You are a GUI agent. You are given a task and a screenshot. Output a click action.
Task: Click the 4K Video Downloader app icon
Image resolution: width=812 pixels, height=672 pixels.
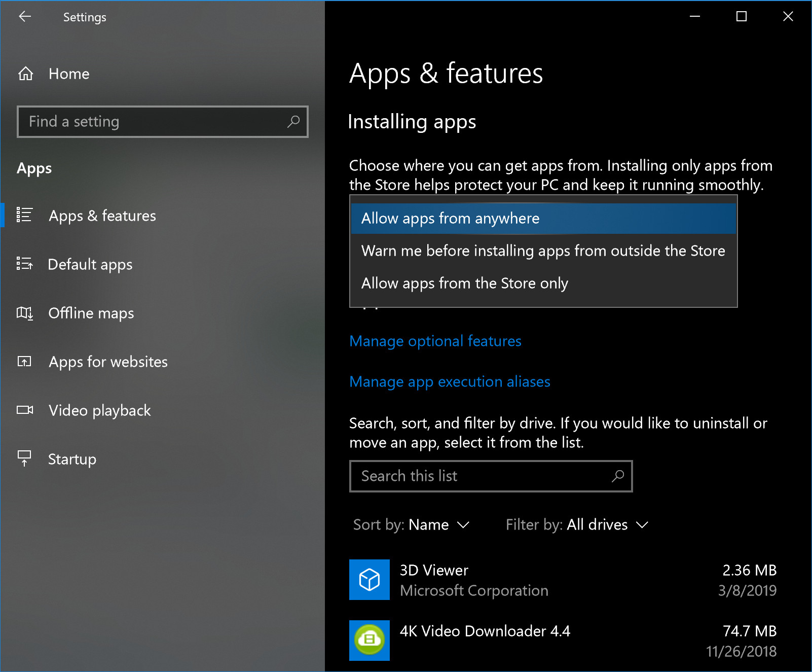point(369,640)
